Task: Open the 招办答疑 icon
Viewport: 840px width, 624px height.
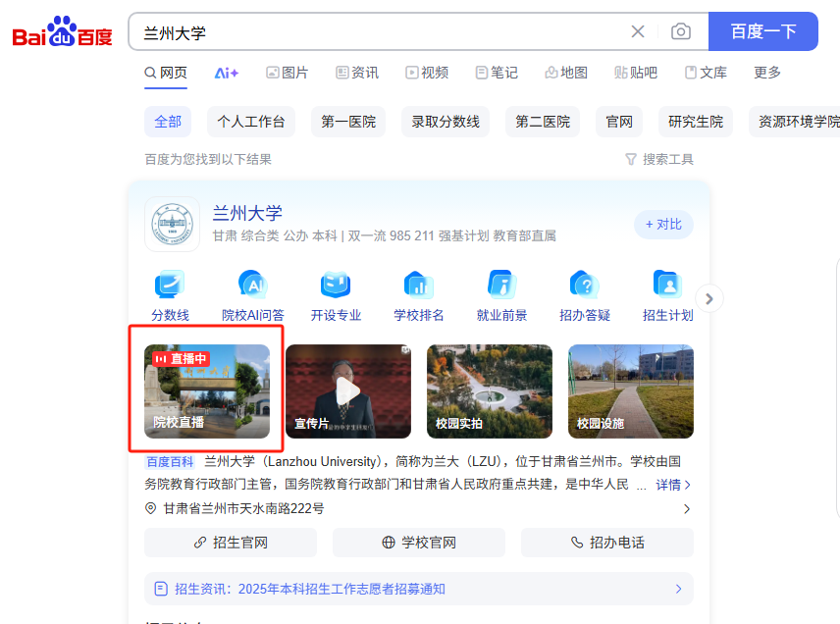Action: (x=585, y=295)
